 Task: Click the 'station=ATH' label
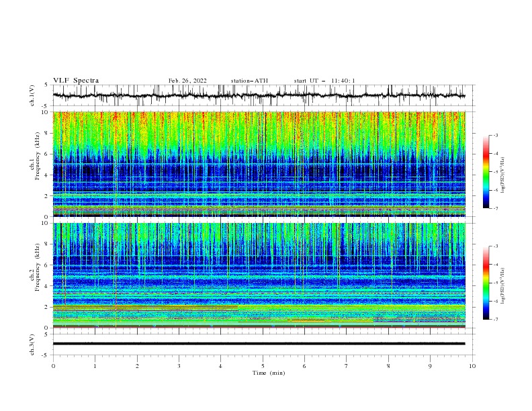pos(249,81)
